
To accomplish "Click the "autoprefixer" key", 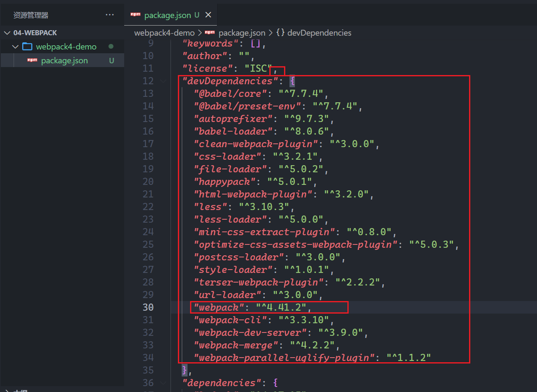I will (x=233, y=119).
